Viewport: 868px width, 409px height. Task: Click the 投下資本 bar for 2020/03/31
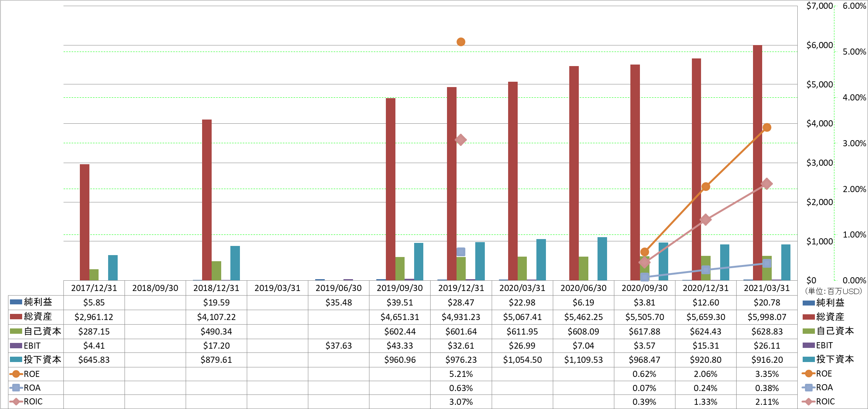coord(541,260)
